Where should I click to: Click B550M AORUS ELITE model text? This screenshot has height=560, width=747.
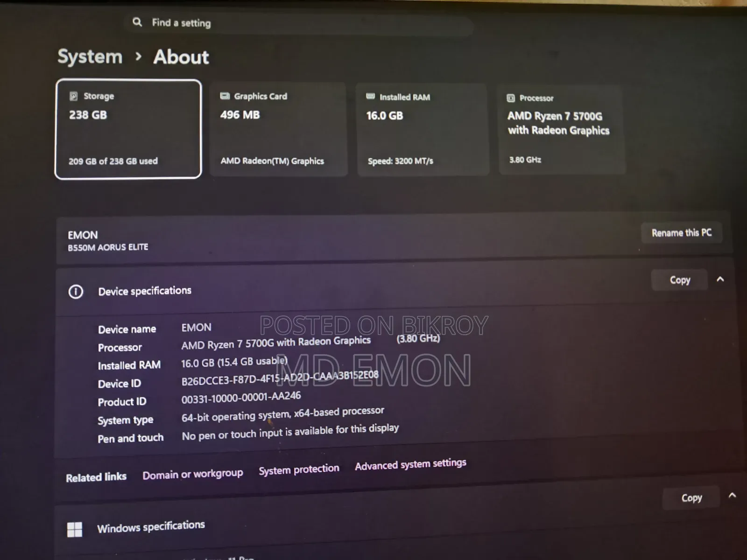click(x=108, y=247)
